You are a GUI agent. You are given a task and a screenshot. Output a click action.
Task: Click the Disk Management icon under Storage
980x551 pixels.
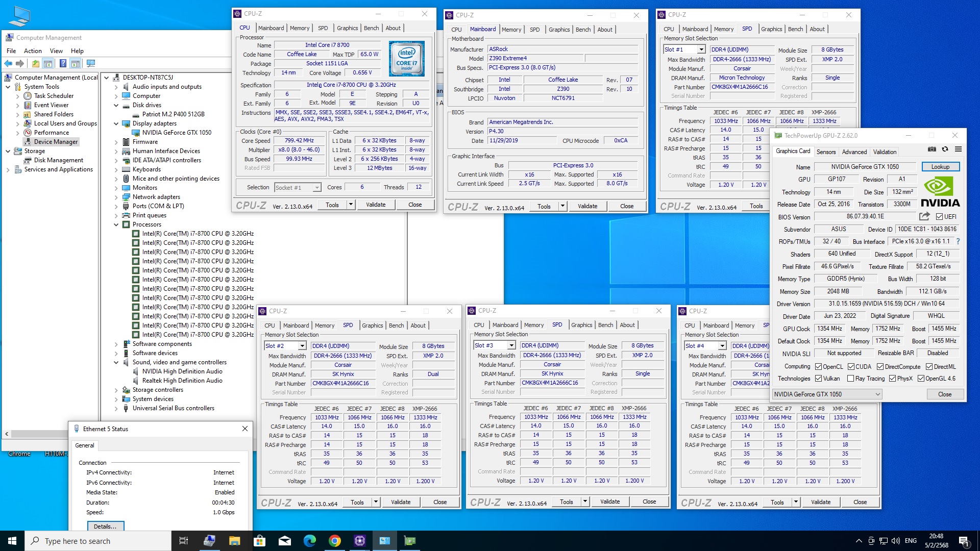28,160
